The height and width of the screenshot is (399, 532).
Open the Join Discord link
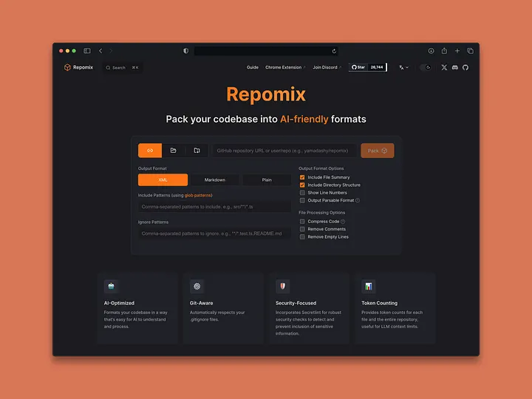click(327, 67)
